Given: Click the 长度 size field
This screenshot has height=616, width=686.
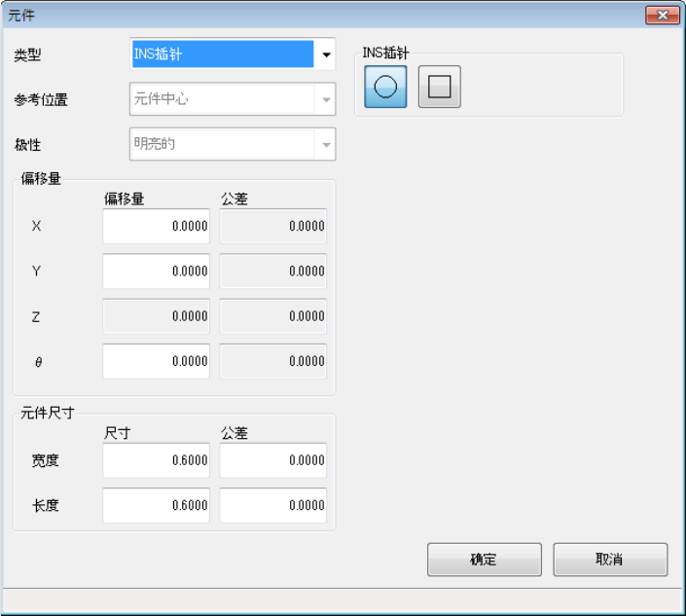Looking at the screenshot, I should click(157, 505).
